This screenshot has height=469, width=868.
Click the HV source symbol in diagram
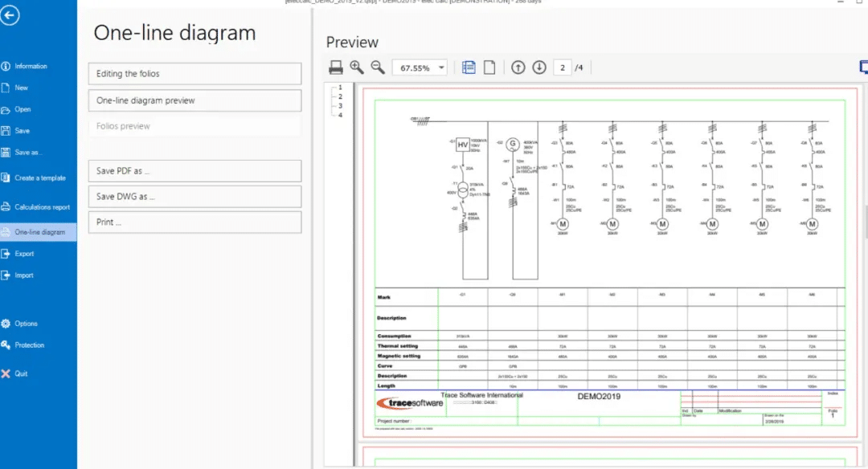coord(463,145)
